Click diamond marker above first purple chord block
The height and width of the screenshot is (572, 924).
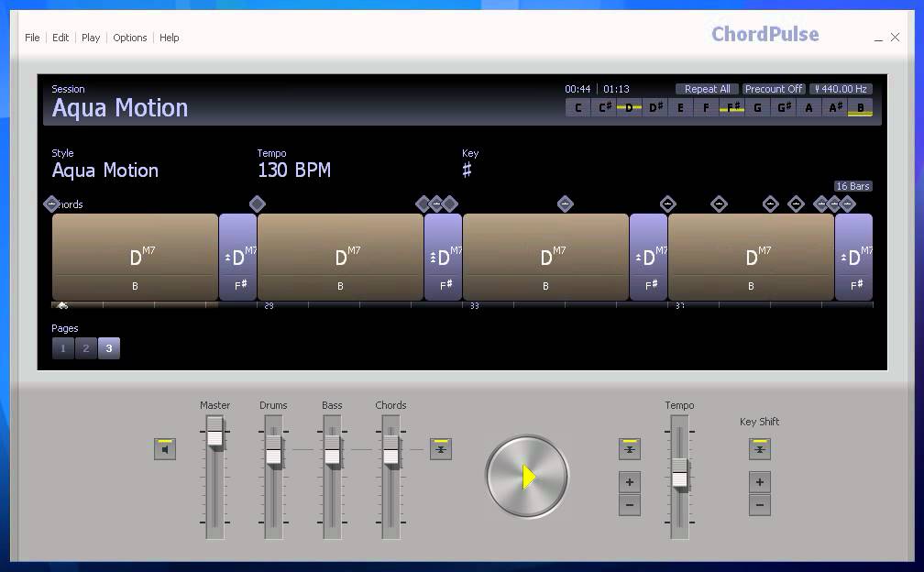pyautogui.click(x=257, y=203)
